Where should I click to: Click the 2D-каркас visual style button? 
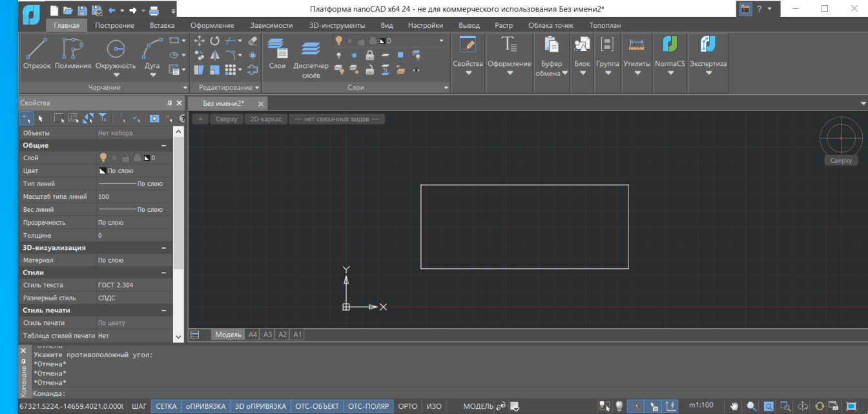266,119
